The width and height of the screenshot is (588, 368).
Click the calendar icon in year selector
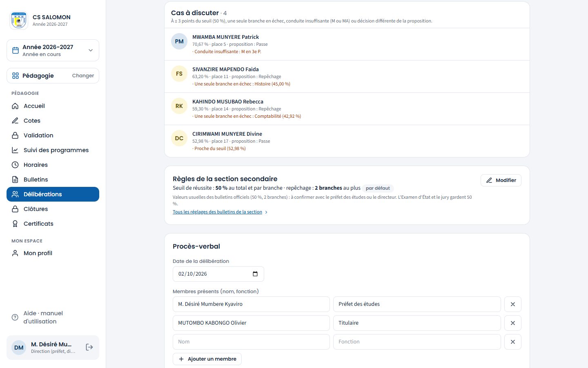pos(16,50)
